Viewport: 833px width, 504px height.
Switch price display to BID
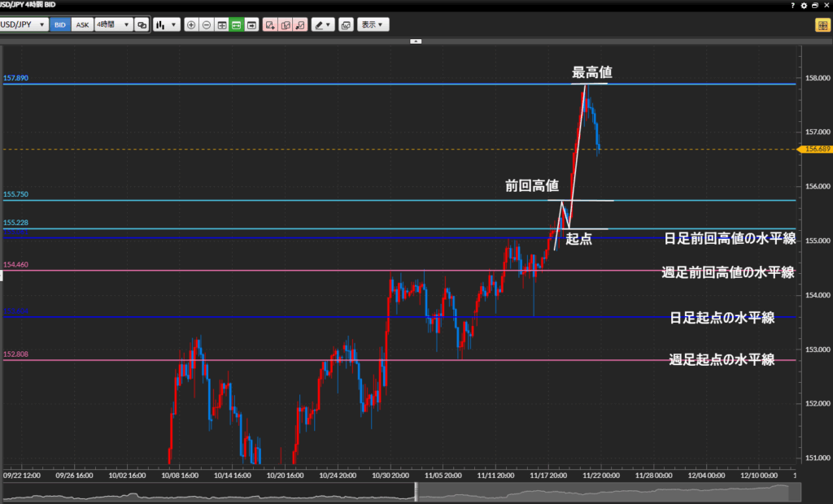(x=60, y=25)
